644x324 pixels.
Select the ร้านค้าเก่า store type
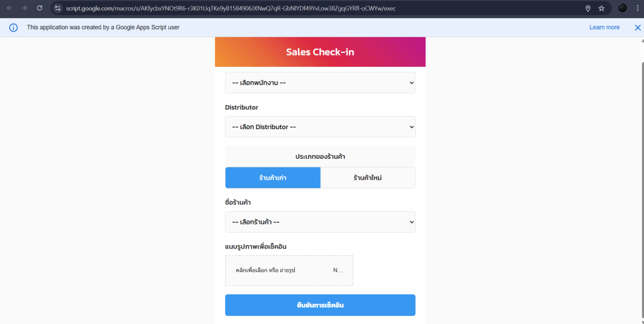pos(273,178)
